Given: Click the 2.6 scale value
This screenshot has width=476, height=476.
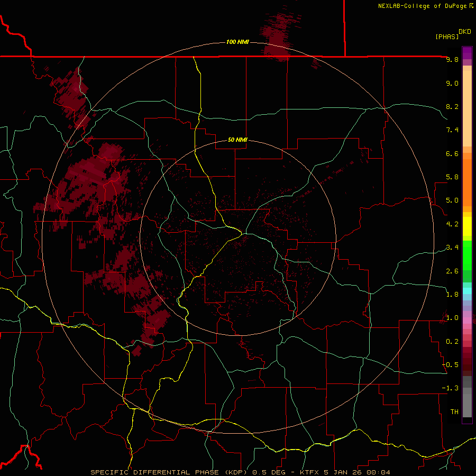Looking at the screenshot, I should point(452,271).
